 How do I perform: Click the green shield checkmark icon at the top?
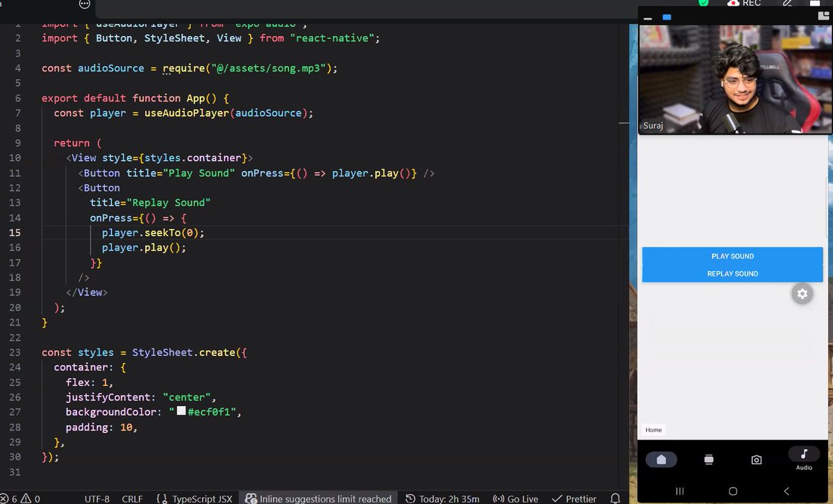(703, 3)
